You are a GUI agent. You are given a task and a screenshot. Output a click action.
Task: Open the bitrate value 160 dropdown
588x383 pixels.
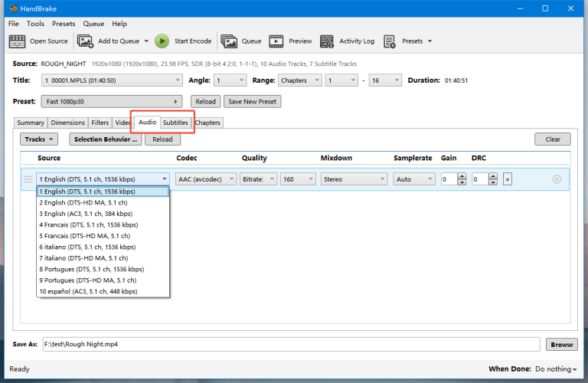pos(298,179)
